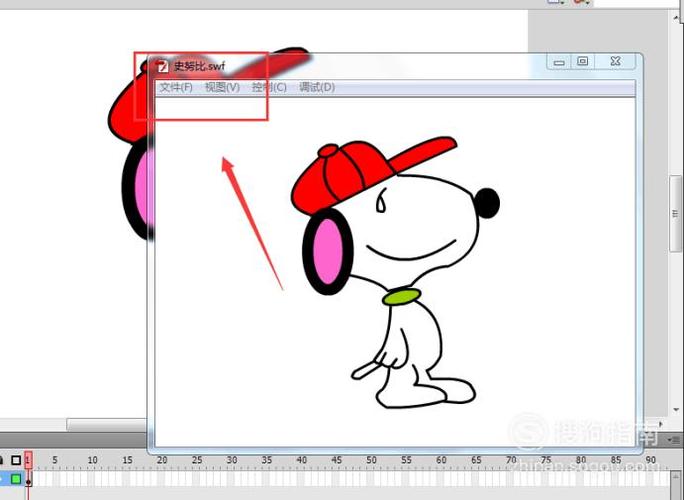Jump to frame 20 on timeline ruler

162,460
